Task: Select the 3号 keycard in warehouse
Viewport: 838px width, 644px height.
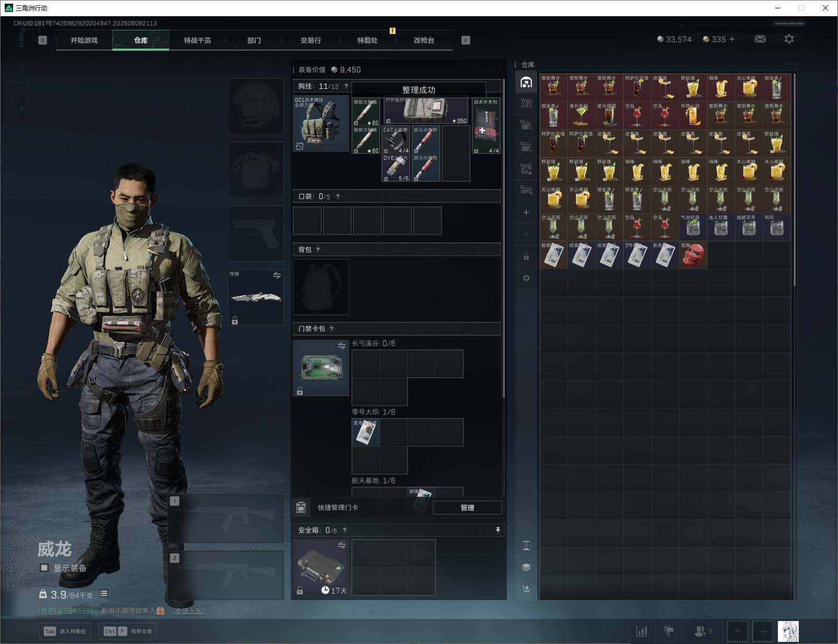Action: click(637, 255)
